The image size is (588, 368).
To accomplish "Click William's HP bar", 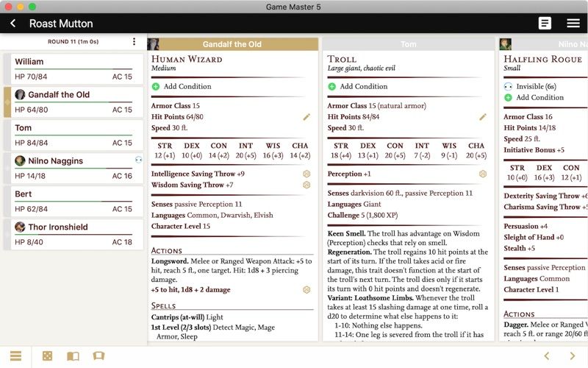I will (73, 69).
